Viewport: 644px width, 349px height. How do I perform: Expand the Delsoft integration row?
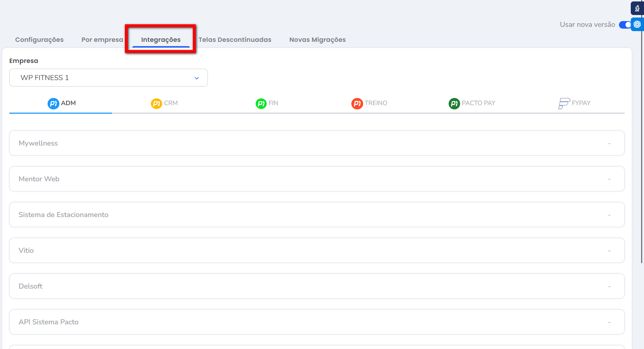317,286
